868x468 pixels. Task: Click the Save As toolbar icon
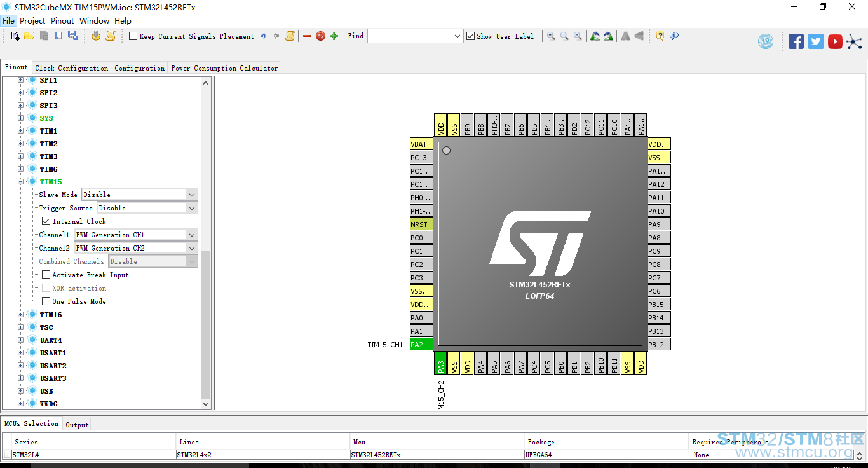[72, 36]
